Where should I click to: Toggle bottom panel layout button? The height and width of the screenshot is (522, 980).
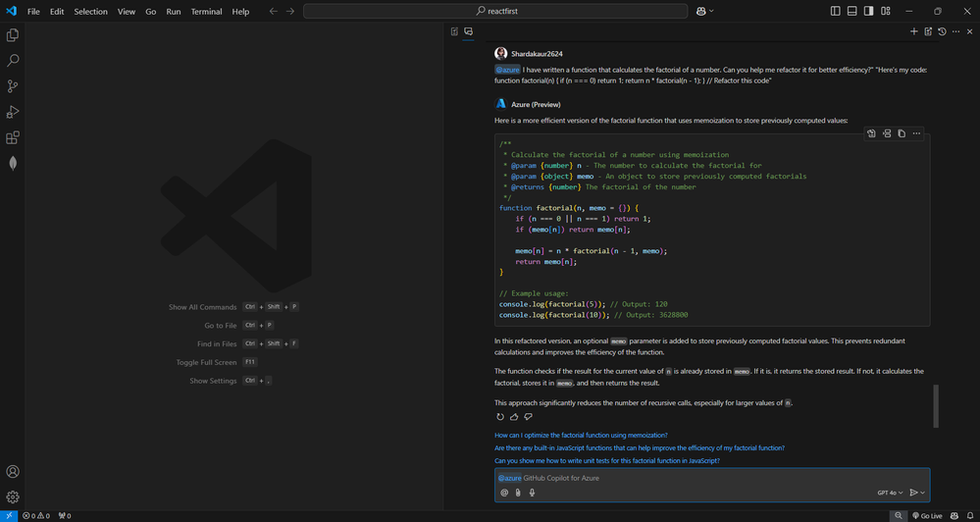click(851, 11)
